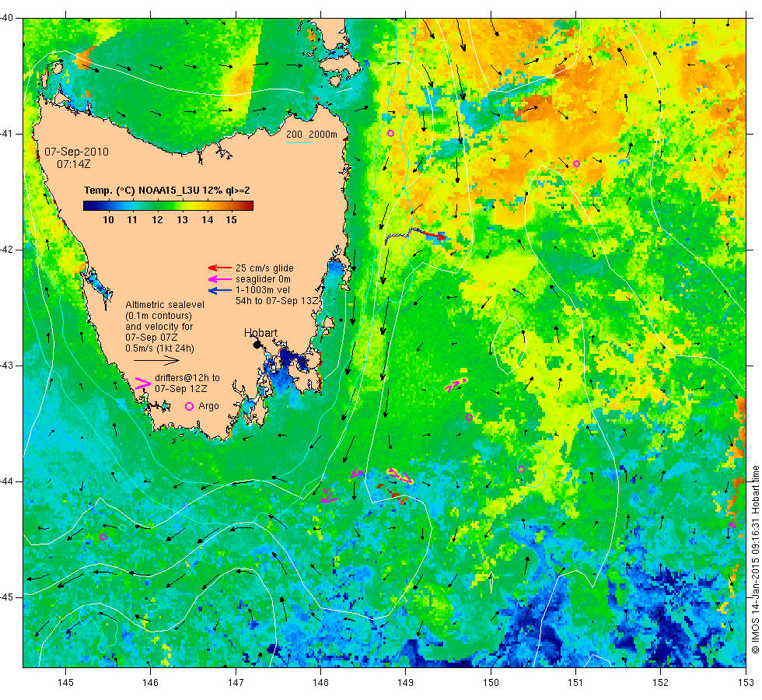Click the black Hobart city marker dot
The height and width of the screenshot is (700, 762).
(x=257, y=344)
